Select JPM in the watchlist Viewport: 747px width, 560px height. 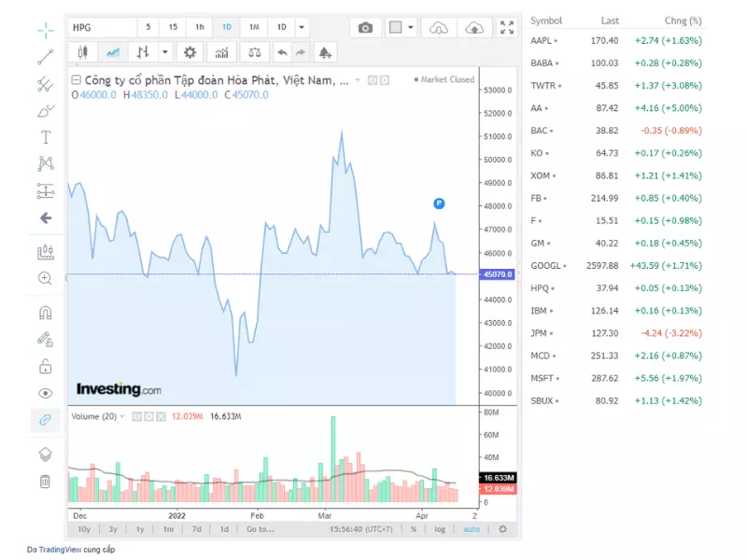[616, 333]
